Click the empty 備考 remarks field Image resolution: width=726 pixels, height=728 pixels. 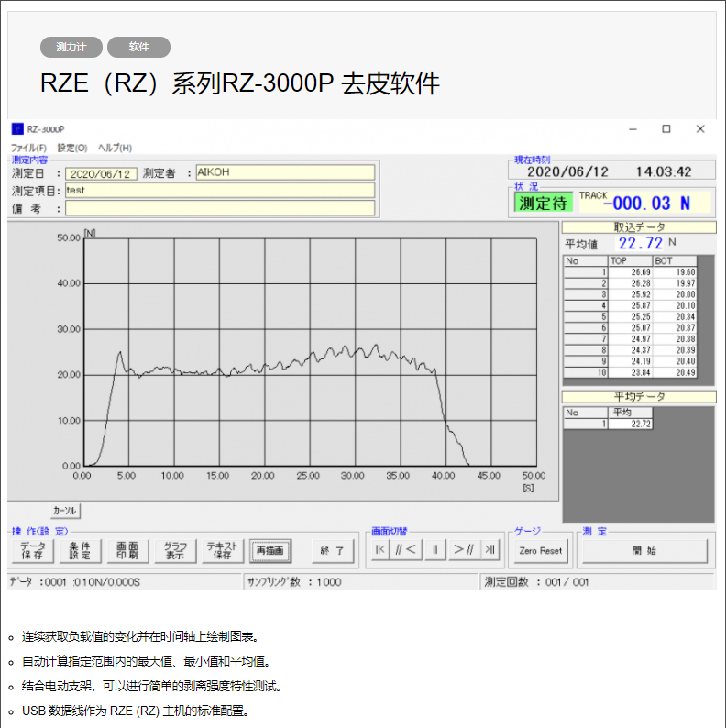pos(220,208)
